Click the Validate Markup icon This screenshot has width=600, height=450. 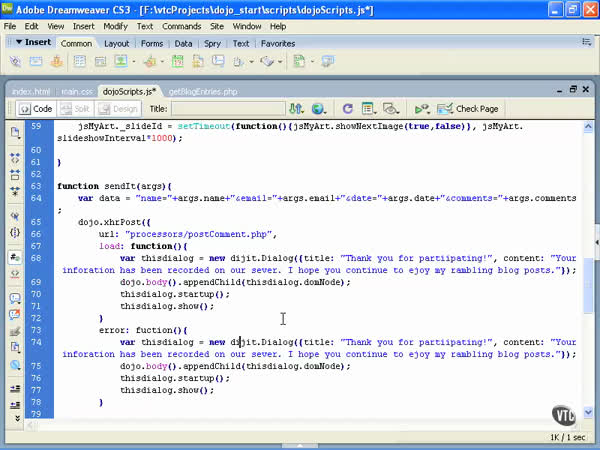(421, 108)
